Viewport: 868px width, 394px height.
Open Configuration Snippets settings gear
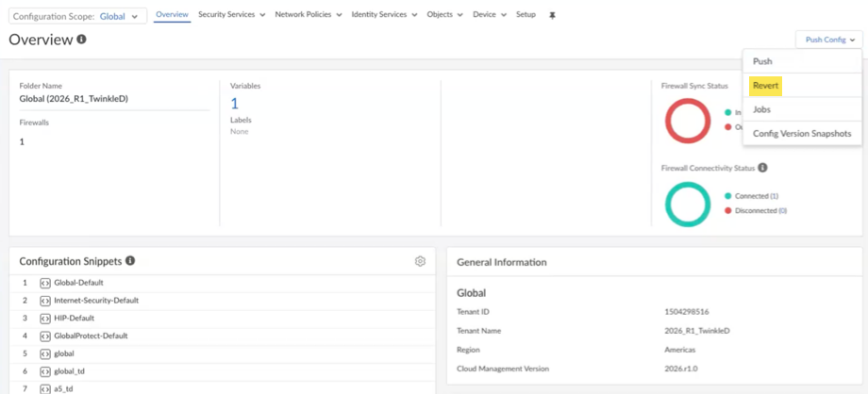point(420,261)
